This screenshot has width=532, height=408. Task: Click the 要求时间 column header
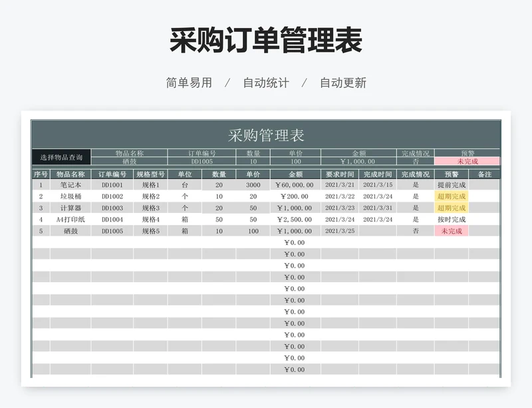pyautogui.click(x=340, y=174)
